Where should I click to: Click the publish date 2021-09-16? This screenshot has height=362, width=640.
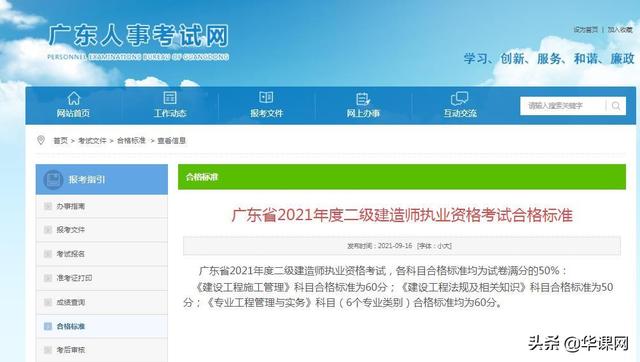(x=395, y=246)
